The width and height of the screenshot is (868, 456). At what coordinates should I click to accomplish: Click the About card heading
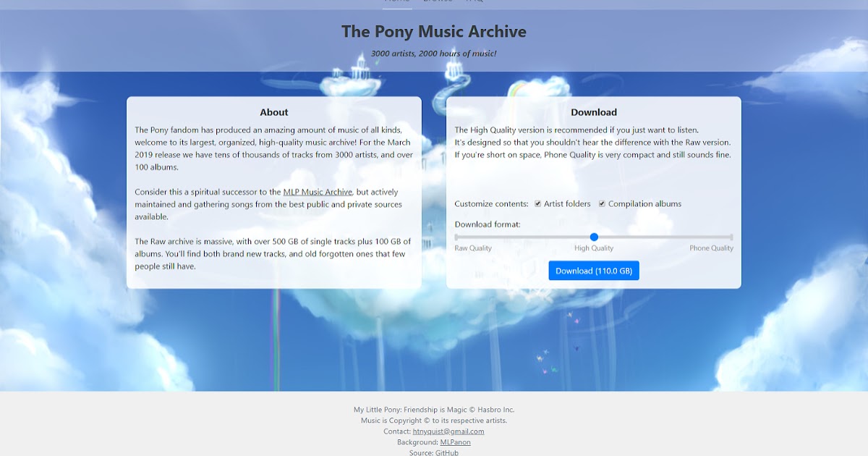[274, 112]
